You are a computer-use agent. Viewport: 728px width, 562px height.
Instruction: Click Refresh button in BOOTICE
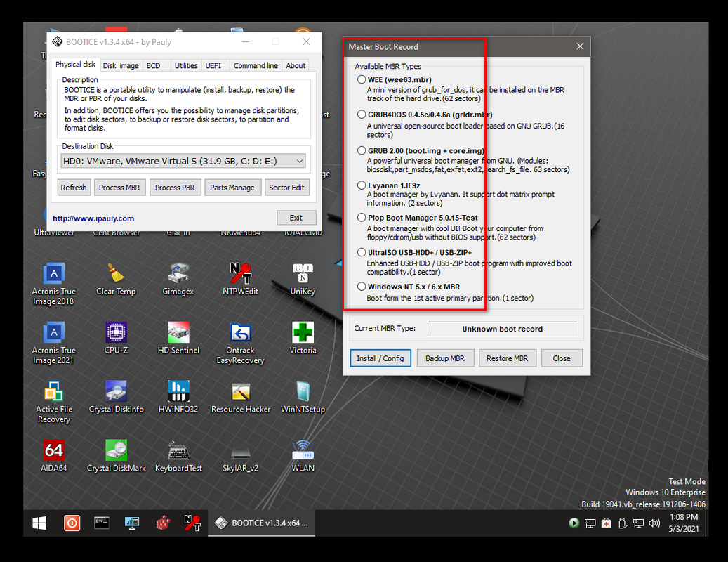(x=73, y=188)
